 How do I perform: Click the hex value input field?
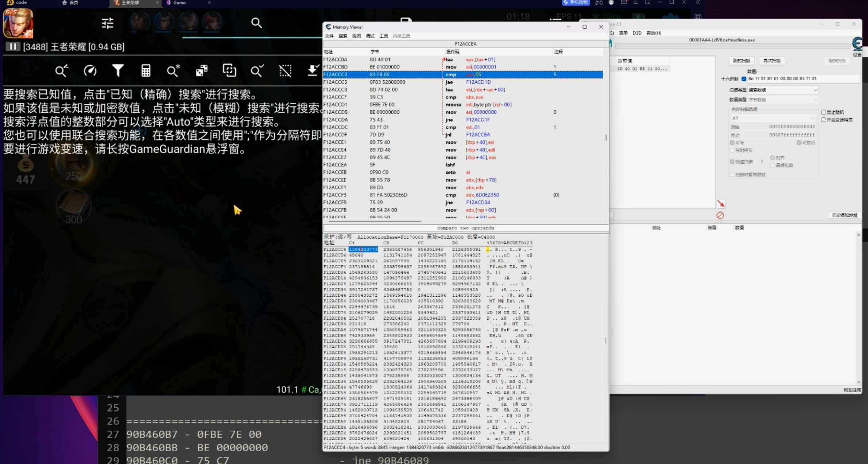[802, 79]
